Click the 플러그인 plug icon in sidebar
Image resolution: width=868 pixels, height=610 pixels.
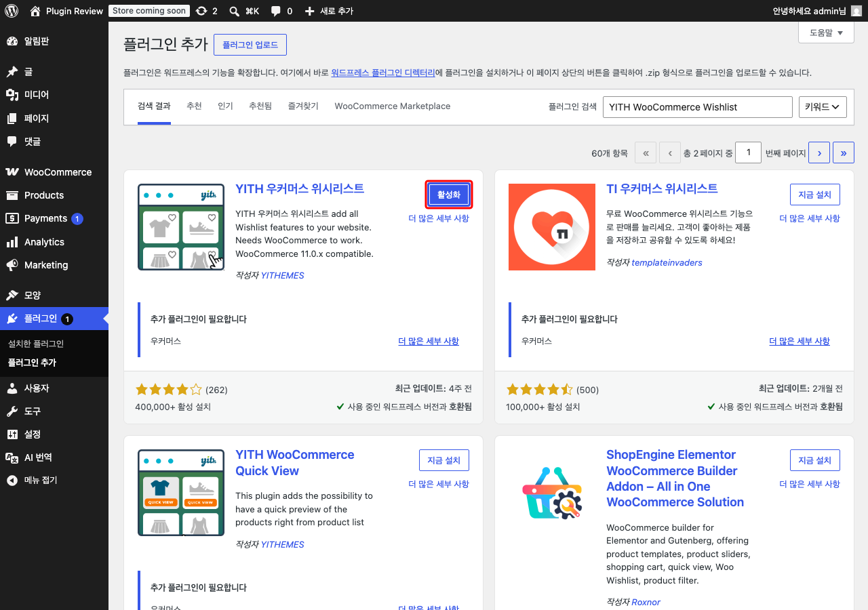(12, 319)
